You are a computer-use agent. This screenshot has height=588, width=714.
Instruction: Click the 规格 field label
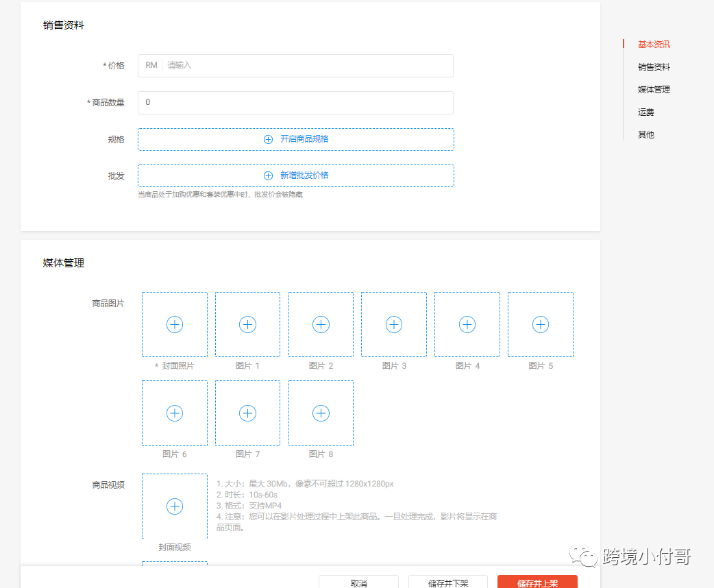pos(116,139)
